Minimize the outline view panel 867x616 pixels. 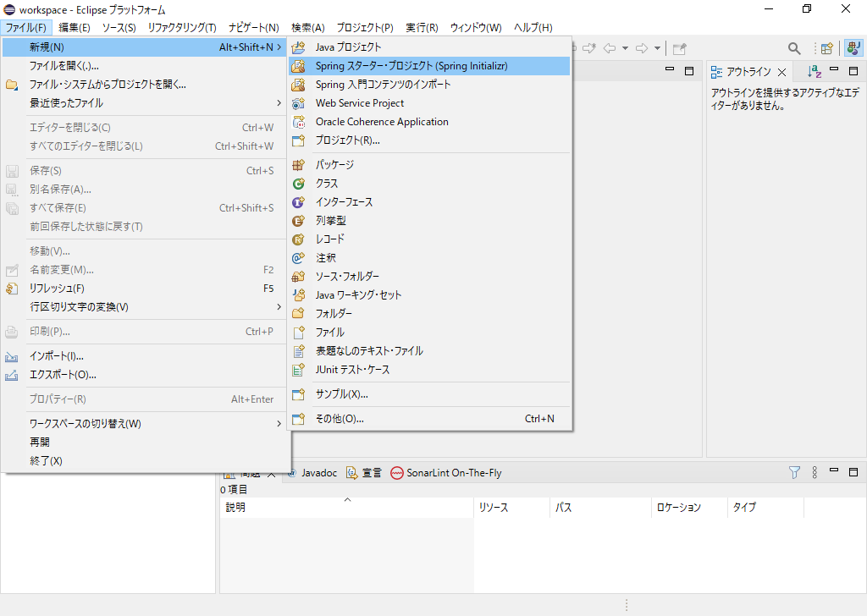coord(834,70)
